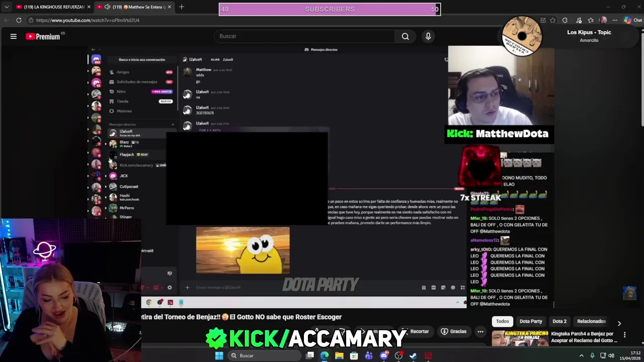Add page to favorites star icon
The image size is (644, 362).
point(553,20)
